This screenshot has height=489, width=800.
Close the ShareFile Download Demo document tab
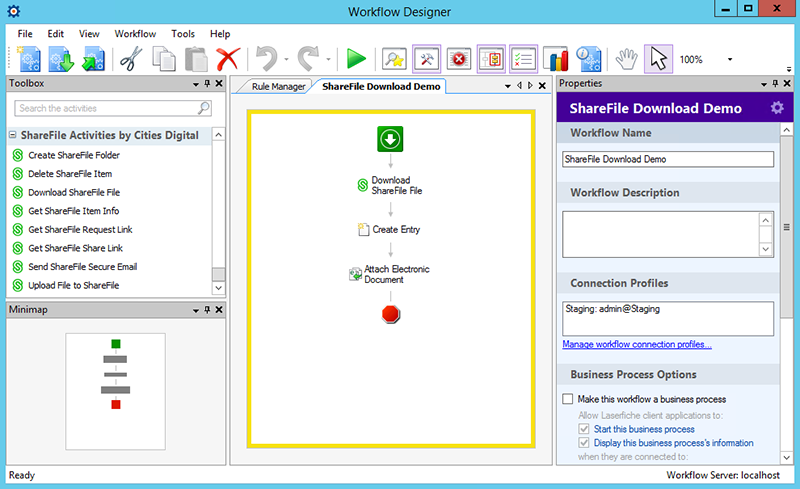click(542, 86)
